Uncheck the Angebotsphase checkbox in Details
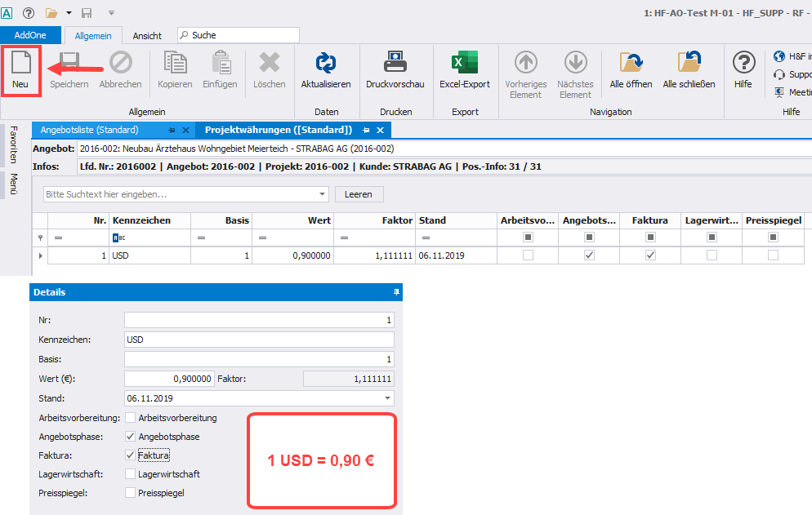 click(130, 437)
